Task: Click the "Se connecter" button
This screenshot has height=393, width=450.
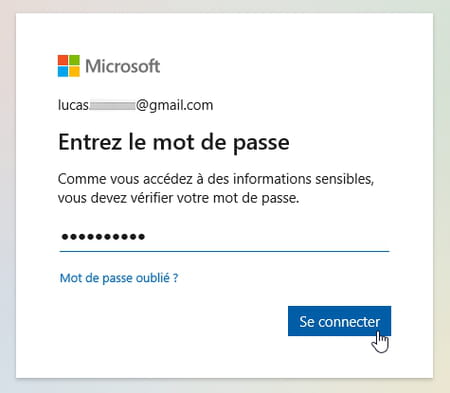Action: (339, 321)
